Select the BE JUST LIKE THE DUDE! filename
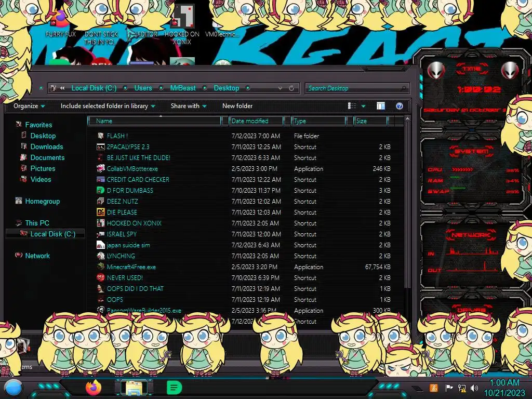The width and height of the screenshot is (532, 399). tap(138, 158)
